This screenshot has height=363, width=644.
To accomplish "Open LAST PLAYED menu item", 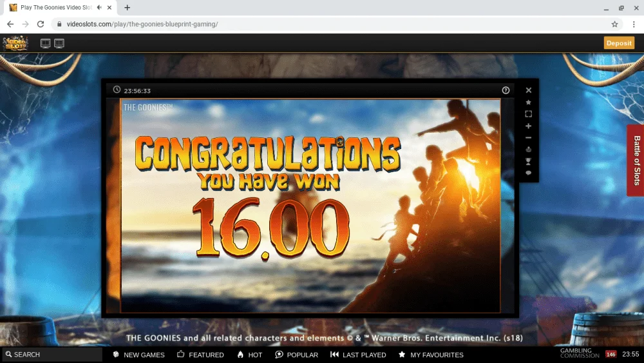I will tap(358, 355).
